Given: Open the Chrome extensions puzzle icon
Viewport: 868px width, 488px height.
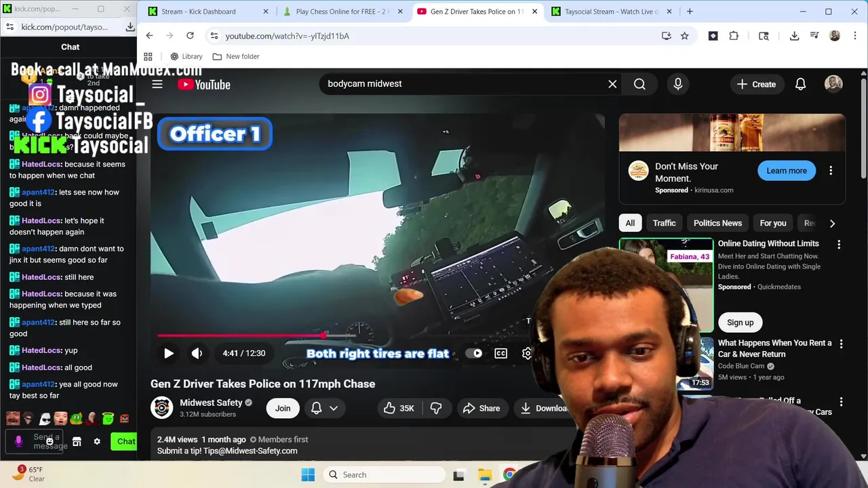Looking at the screenshot, I should tap(734, 36).
